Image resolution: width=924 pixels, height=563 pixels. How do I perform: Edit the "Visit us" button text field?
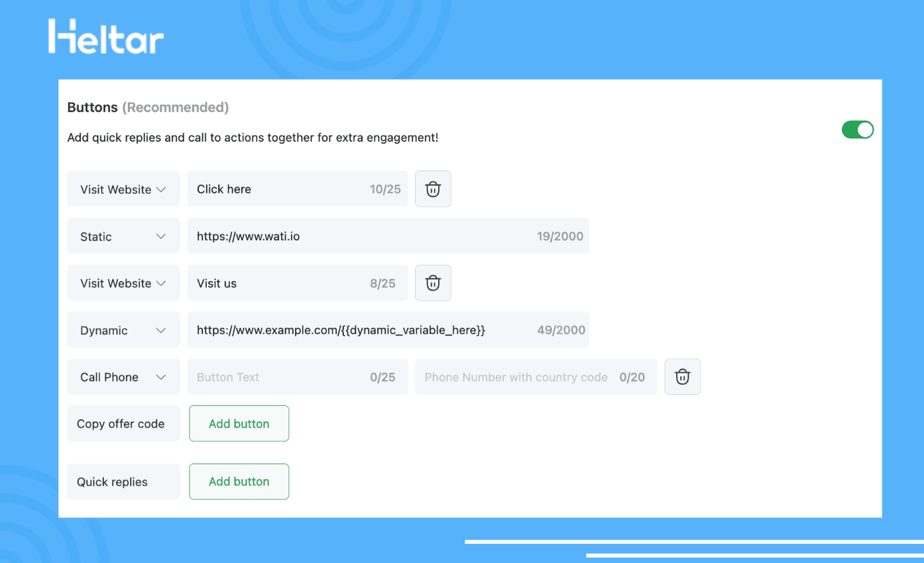pyautogui.click(x=278, y=283)
